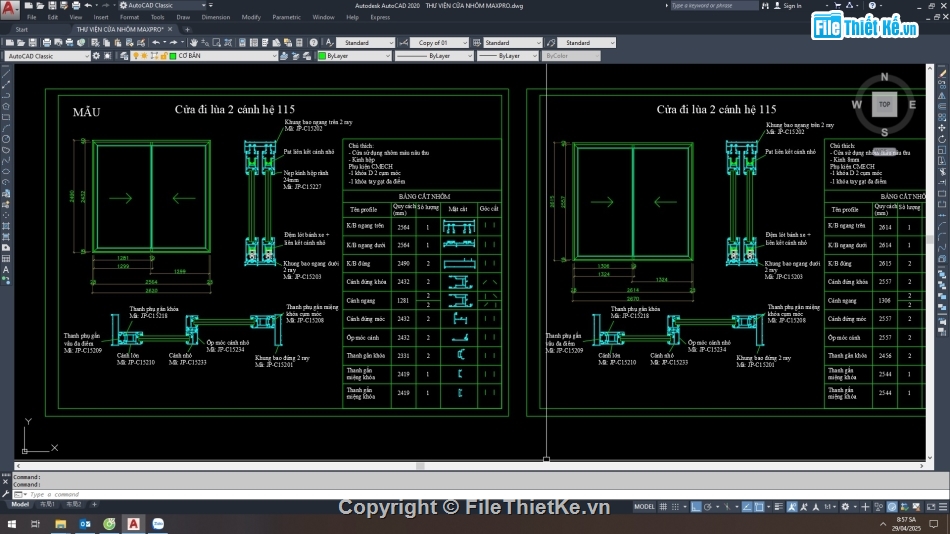This screenshot has width=950, height=534.
Task: Toggle MODEL space button in status bar
Action: 644,507
